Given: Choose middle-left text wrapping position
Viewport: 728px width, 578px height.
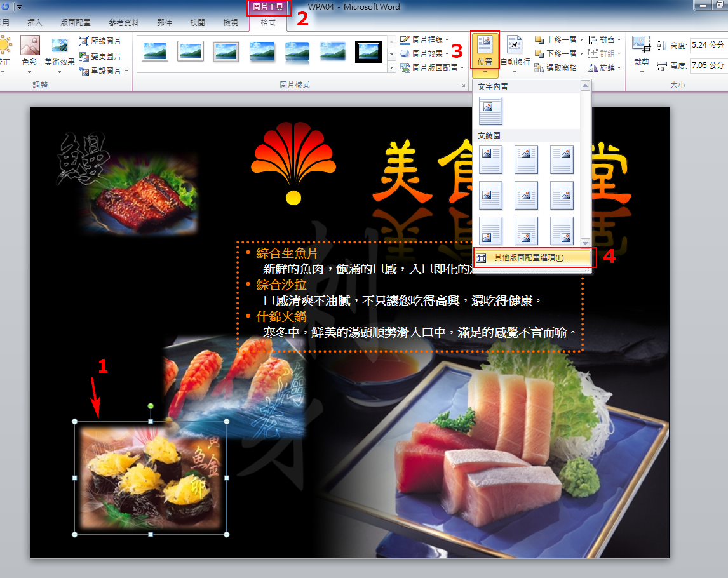Looking at the screenshot, I should click(x=490, y=195).
